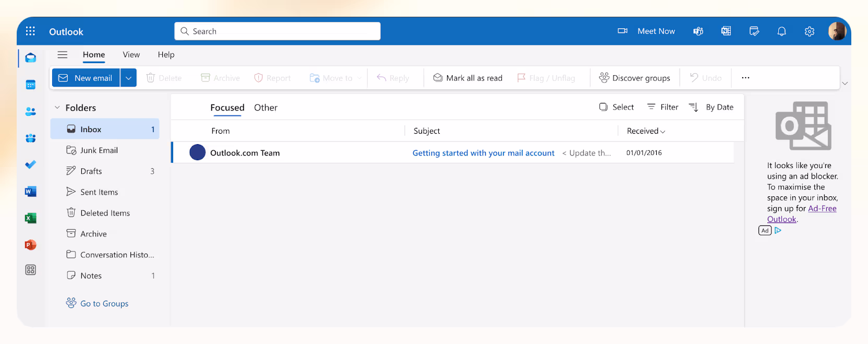Switch to the View ribbon tab
This screenshot has width=868, height=344.
click(131, 55)
